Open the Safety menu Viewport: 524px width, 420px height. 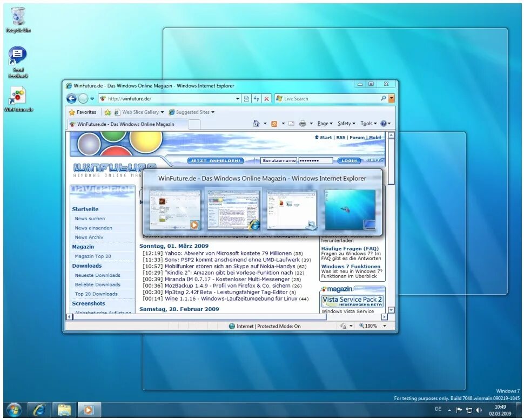pos(346,124)
